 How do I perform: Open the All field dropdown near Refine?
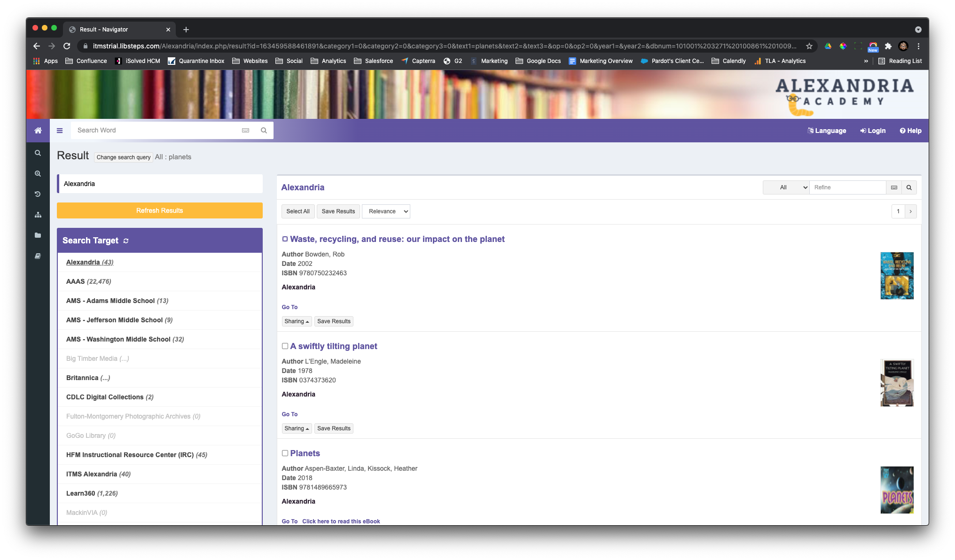click(786, 187)
